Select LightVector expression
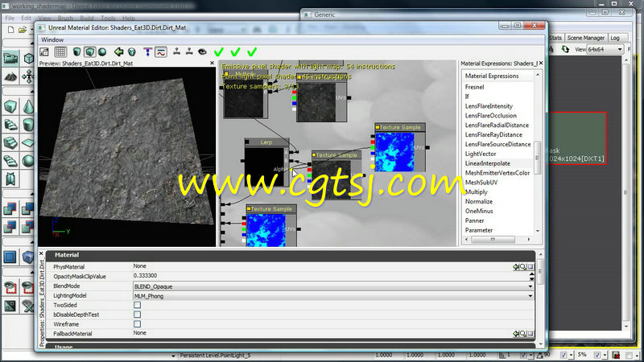This screenshot has width=644, height=362. (481, 154)
